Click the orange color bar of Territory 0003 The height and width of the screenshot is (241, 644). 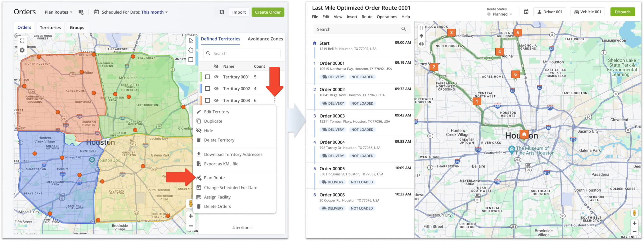[x=201, y=100]
